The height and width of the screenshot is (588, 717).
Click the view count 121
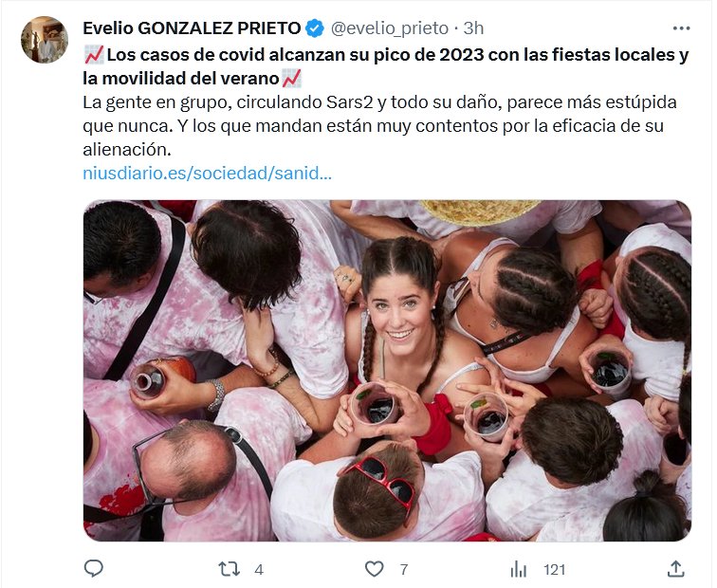click(x=554, y=570)
